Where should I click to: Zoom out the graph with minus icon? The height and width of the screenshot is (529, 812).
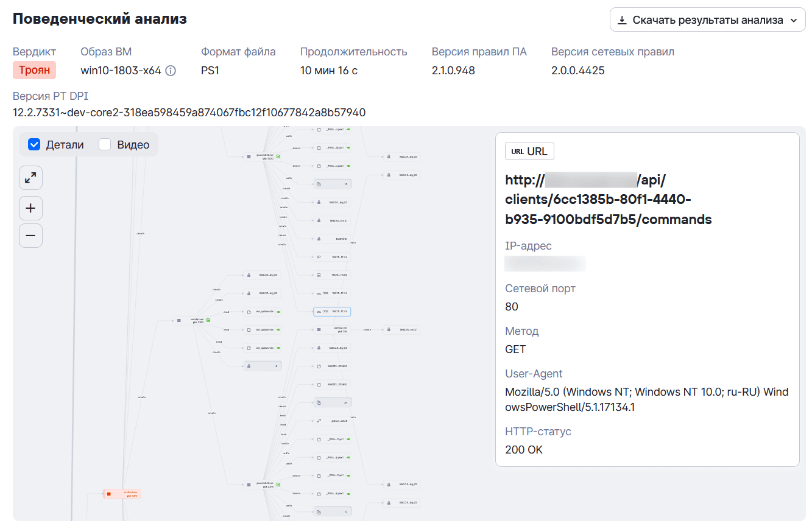click(x=30, y=236)
